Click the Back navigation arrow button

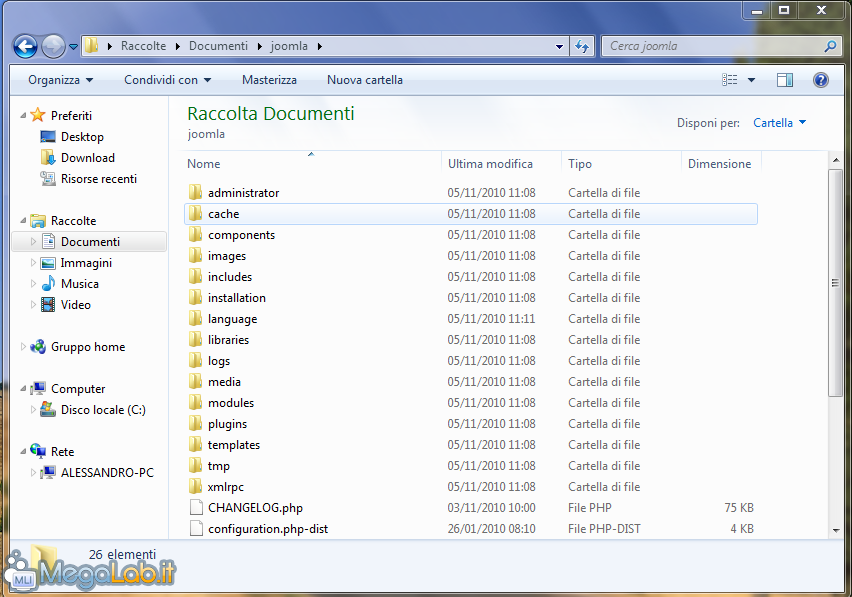pos(25,46)
